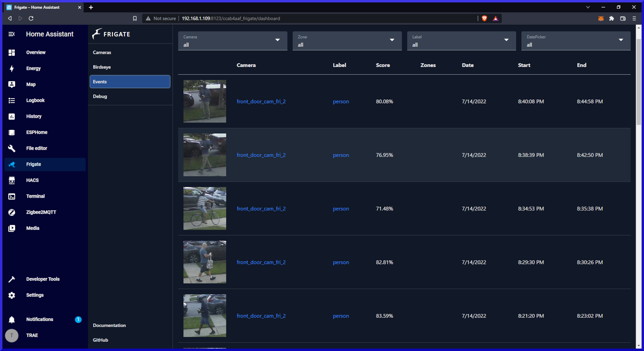The image size is (644, 351).
Task: Click the HACS store icon
Action: click(12, 180)
